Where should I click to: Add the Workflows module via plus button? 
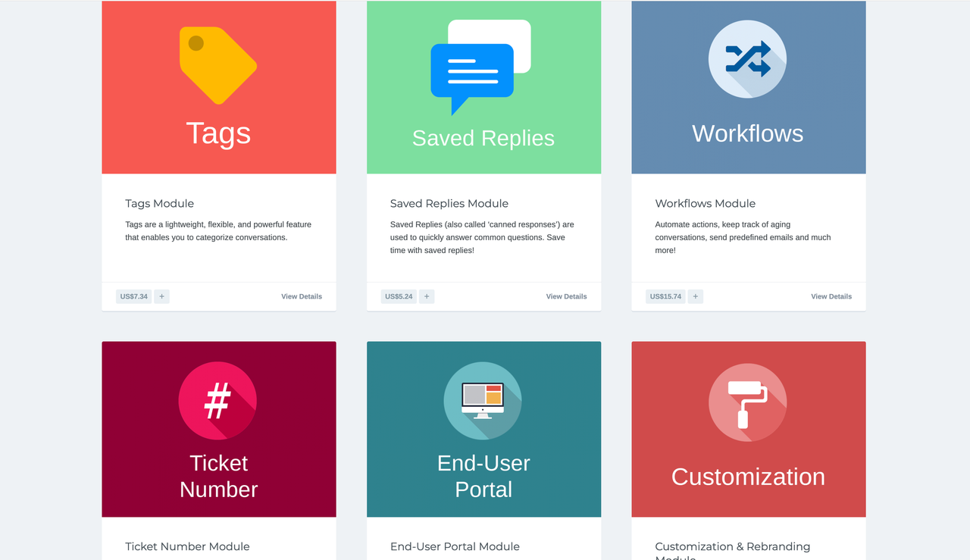696,296
